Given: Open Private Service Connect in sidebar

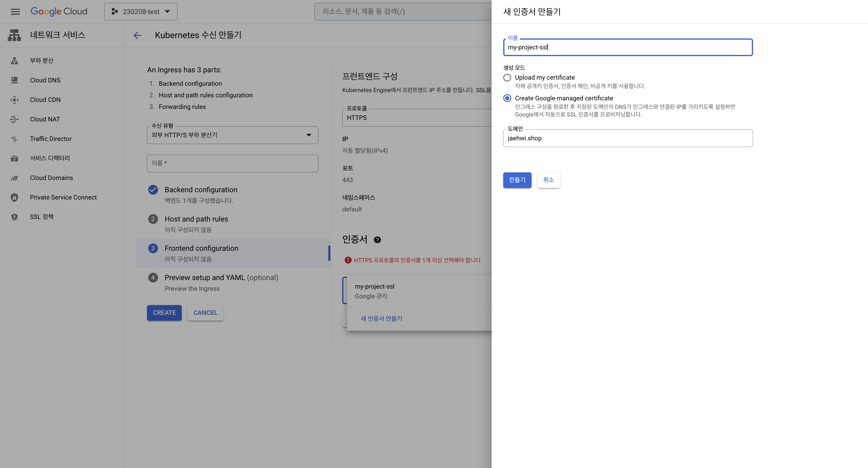Looking at the screenshot, I should 63,198.
